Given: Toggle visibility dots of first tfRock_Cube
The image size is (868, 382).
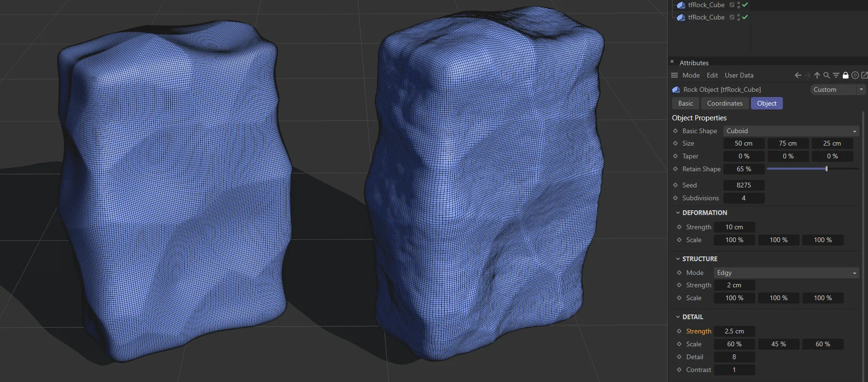Looking at the screenshot, I should [x=739, y=5].
